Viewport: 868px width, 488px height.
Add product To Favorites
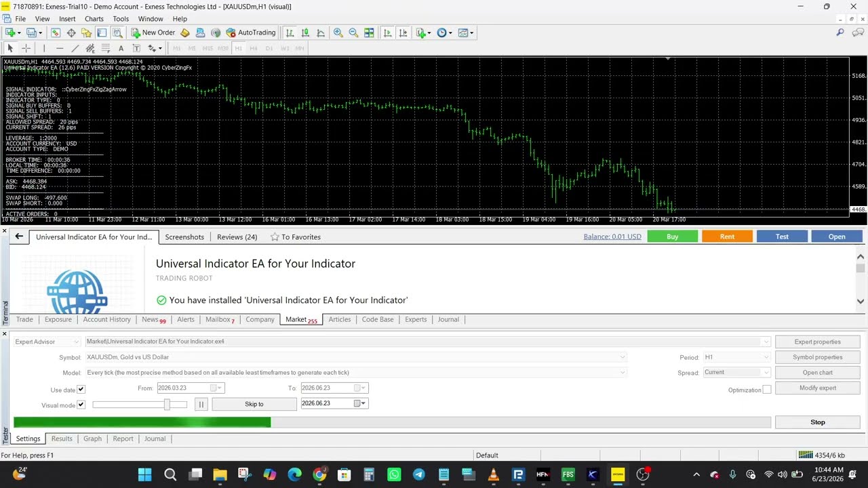coord(296,237)
